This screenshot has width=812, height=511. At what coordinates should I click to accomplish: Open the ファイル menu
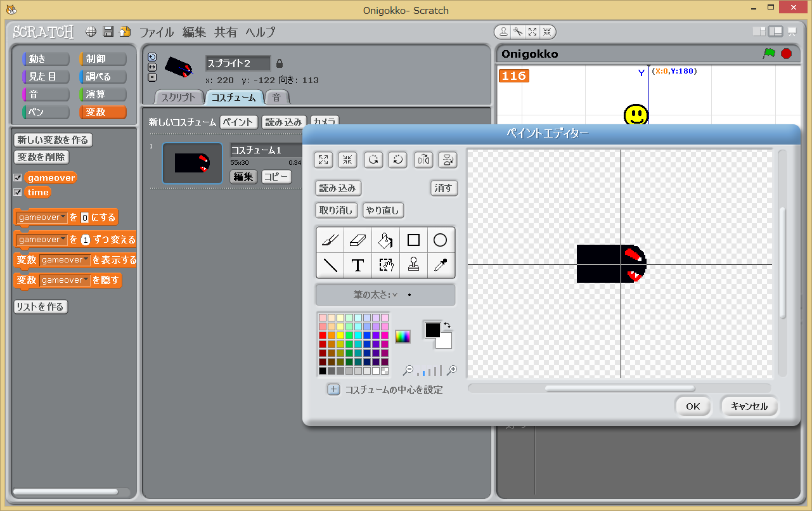tap(157, 32)
